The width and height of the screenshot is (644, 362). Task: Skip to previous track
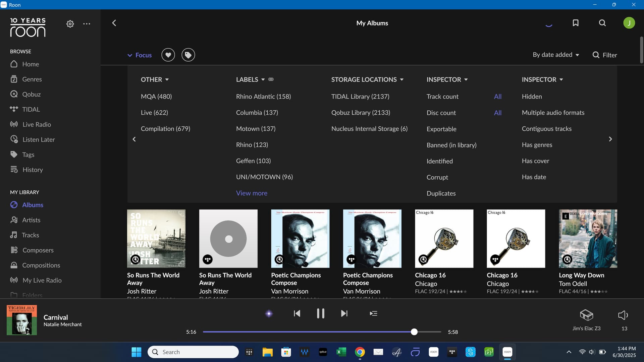click(x=297, y=313)
